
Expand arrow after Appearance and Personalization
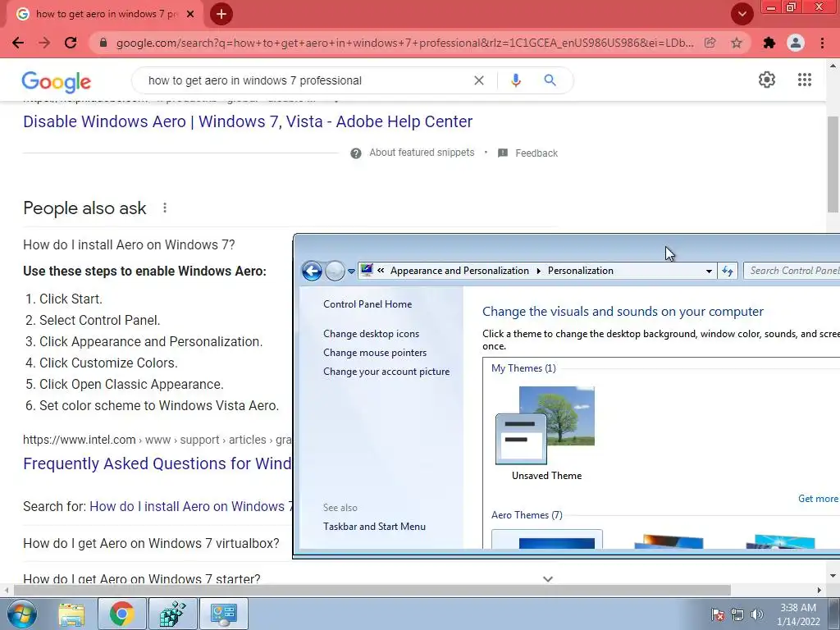click(538, 271)
